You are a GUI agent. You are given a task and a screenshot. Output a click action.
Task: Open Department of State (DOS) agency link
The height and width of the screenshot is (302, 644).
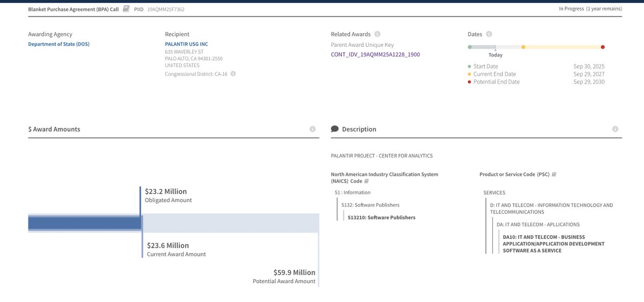(x=59, y=44)
